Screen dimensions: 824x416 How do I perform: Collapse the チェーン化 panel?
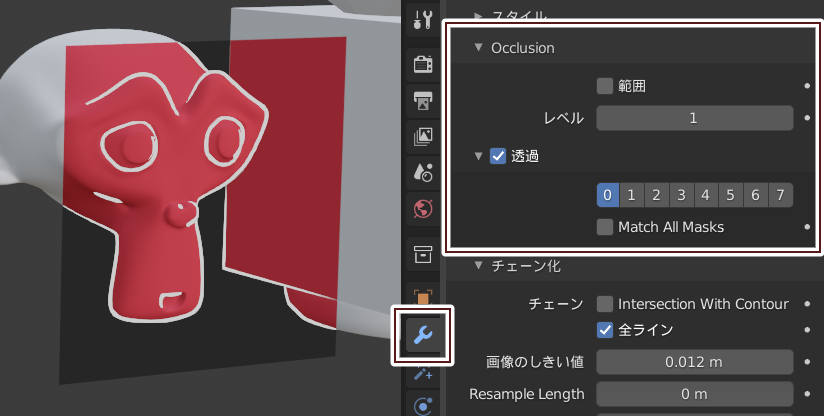click(x=478, y=265)
